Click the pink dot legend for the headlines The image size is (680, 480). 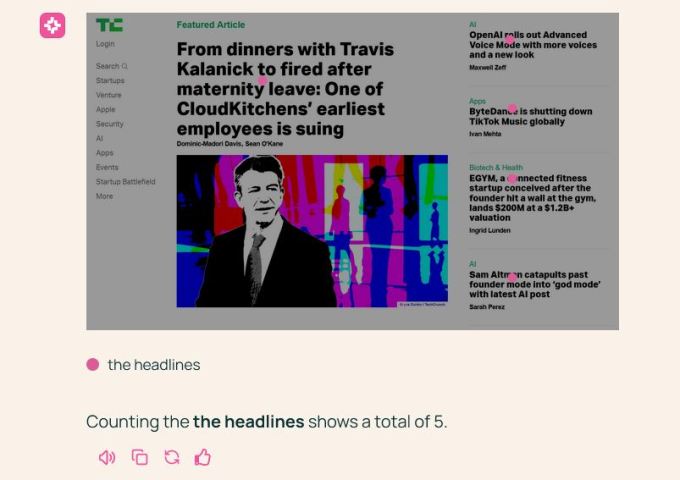point(92,365)
